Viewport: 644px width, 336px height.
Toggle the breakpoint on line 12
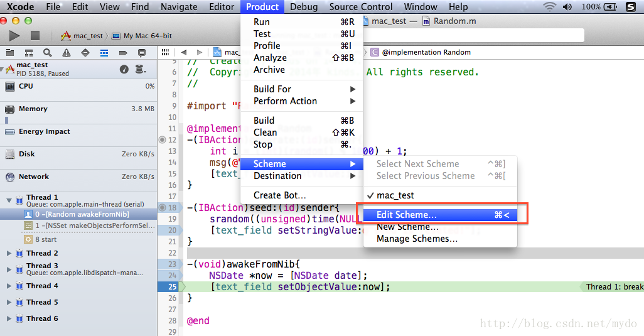162,139
